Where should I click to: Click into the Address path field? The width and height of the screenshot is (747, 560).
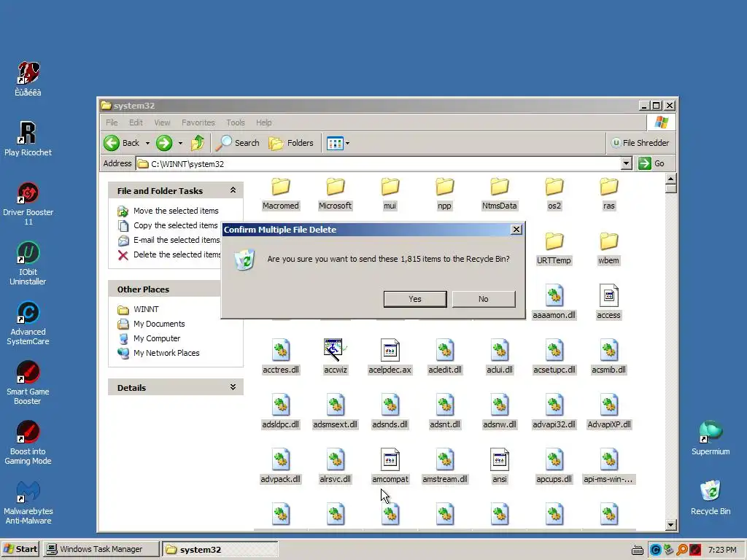click(x=379, y=164)
